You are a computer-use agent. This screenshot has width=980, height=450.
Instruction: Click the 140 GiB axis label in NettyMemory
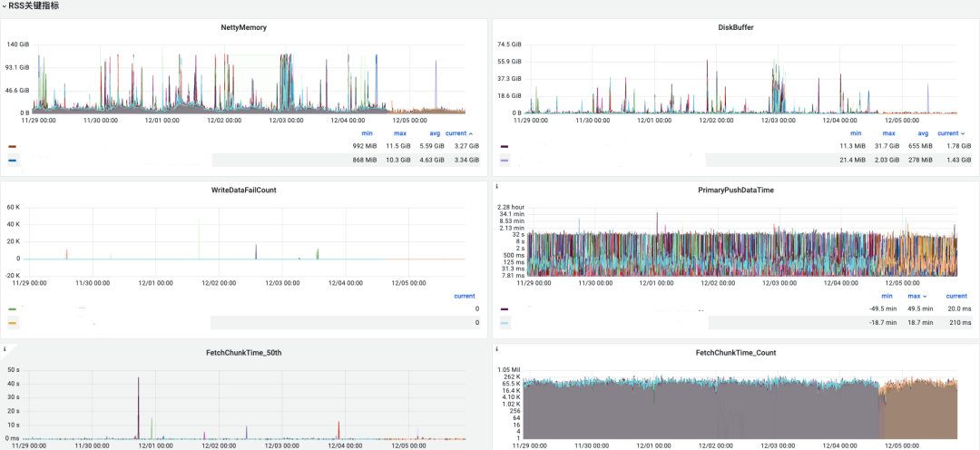17,44
